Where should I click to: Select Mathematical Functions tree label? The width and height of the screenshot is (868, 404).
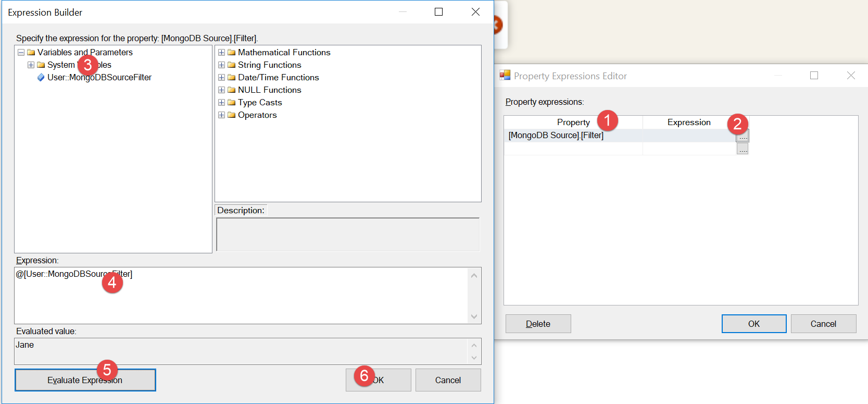click(284, 52)
